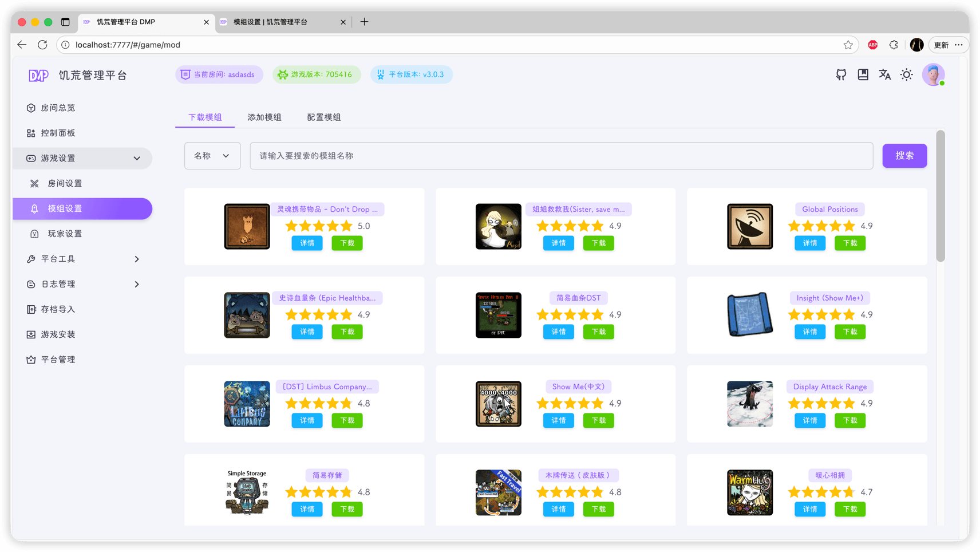Click the 搜索 search button
980x552 pixels.
pyautogui.click(x=904, y=155)
